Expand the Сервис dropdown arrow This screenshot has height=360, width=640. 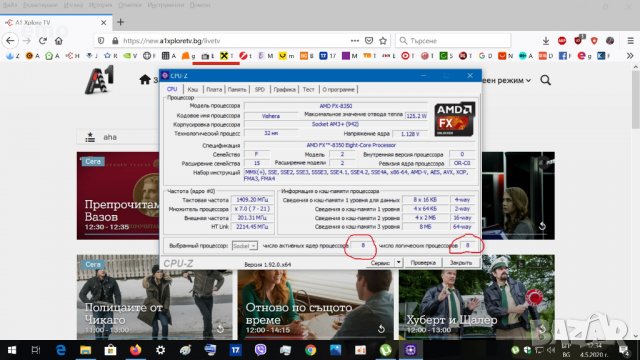(399, 263)
